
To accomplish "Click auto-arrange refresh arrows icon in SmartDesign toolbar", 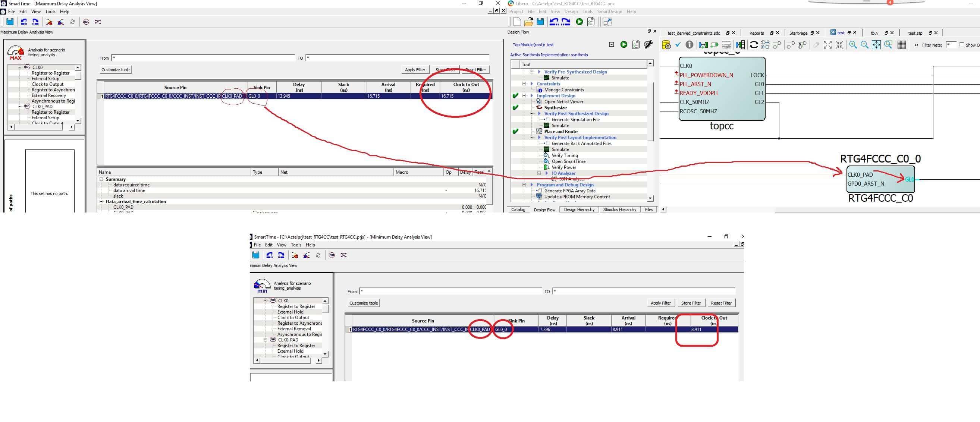I will point(753,45).
